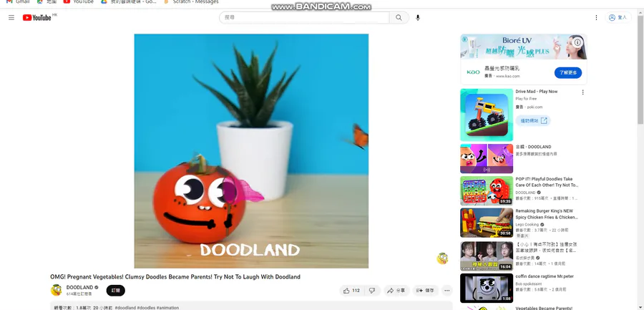Click the 造訪網站 visit site button

tap(532, 120)
